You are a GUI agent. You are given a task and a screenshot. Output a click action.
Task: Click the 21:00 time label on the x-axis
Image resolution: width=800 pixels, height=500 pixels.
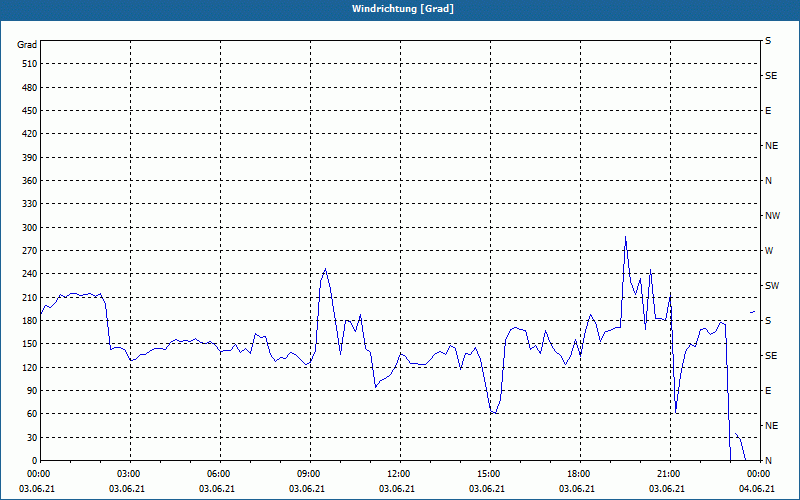[x=669, y=474]
